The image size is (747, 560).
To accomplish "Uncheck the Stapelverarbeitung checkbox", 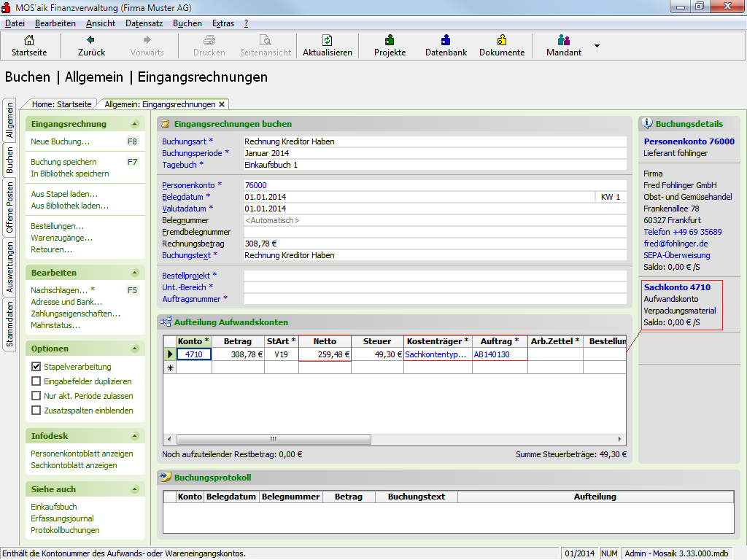I will (36, 367).
